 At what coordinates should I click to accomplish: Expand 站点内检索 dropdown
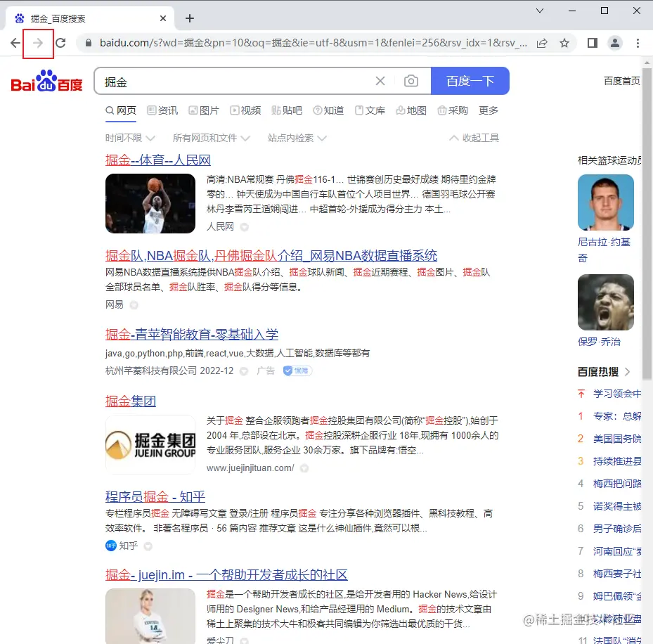click(297, 138)
